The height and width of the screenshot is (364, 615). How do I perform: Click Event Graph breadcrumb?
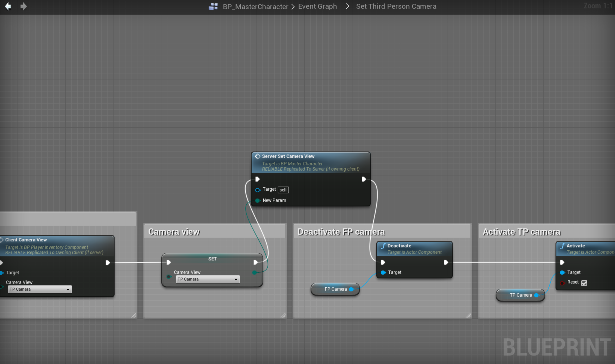pos(317,6)
